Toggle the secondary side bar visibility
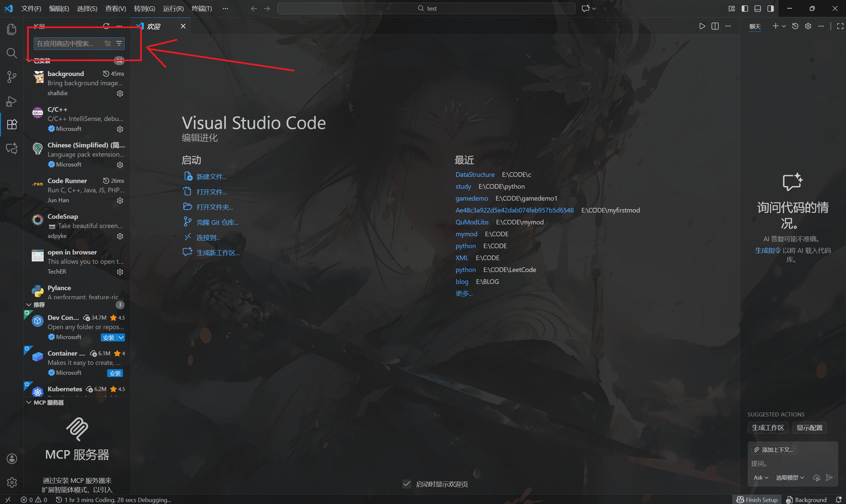This screenshot has height=504, width=846. click(770, 9)
